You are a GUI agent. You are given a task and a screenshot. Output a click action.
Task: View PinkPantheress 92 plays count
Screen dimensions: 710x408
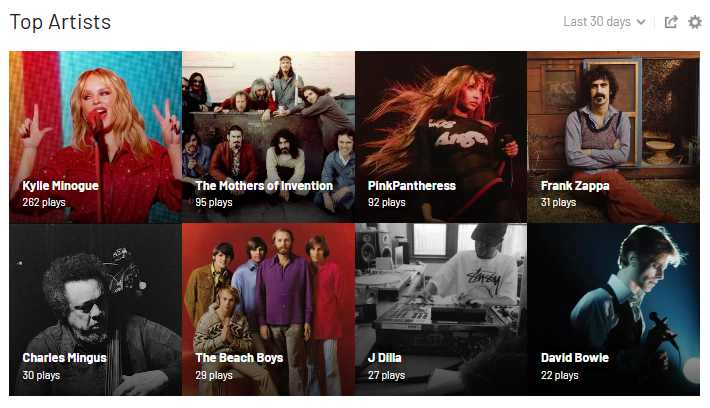386,202
